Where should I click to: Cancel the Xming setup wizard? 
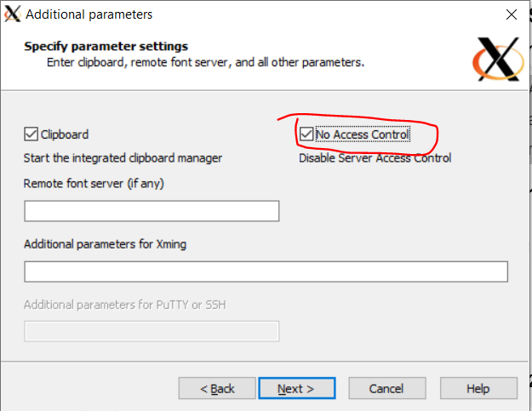click(386, 389)
